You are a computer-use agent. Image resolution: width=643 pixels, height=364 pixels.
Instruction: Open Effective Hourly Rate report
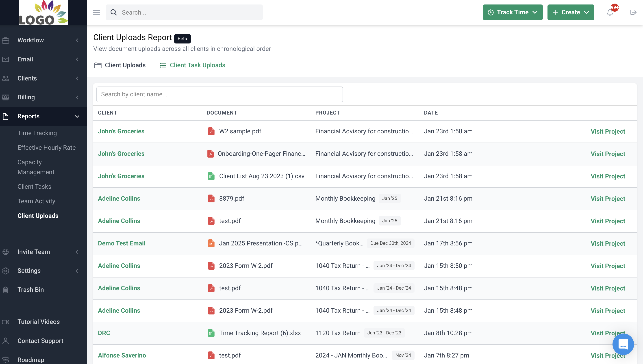46,147
